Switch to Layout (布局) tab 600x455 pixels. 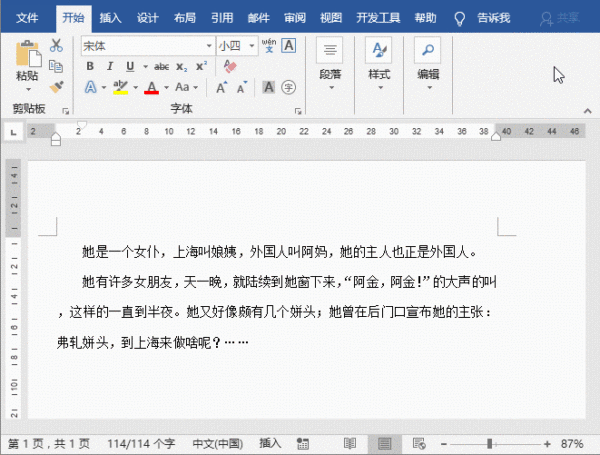pyautogui.click(x=185, y=18)
